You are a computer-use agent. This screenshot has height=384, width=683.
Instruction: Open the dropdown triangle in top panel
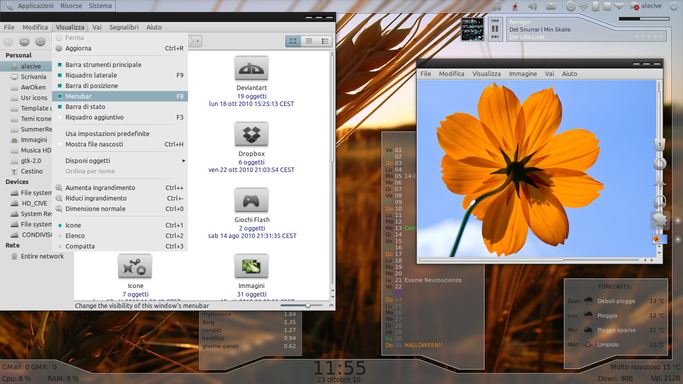coord(619,6)
